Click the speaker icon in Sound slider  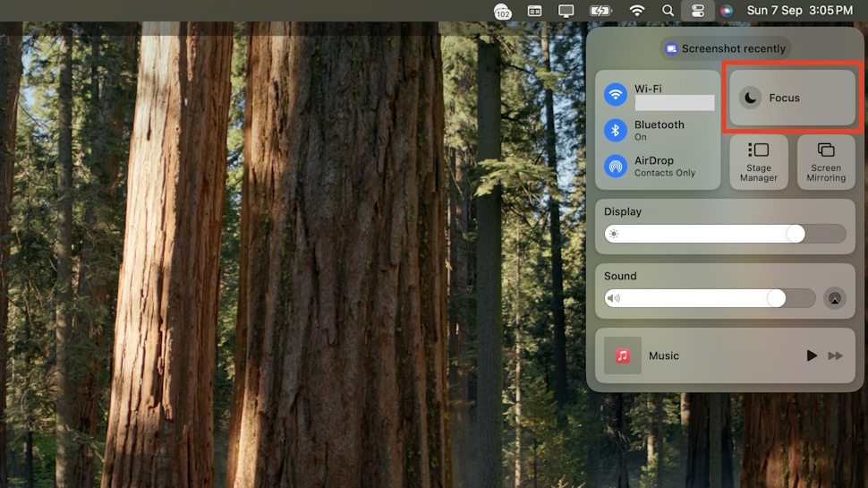point(613,298)
